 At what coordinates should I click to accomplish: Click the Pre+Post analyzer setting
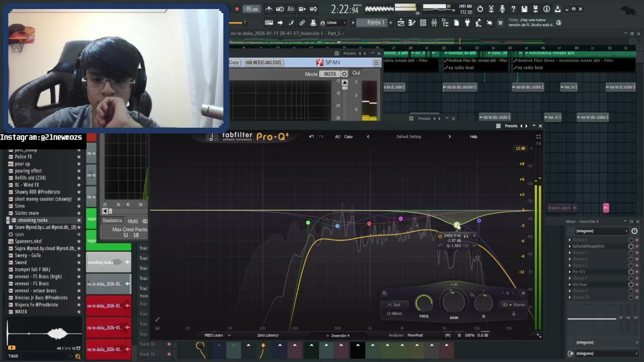[415, 335]
